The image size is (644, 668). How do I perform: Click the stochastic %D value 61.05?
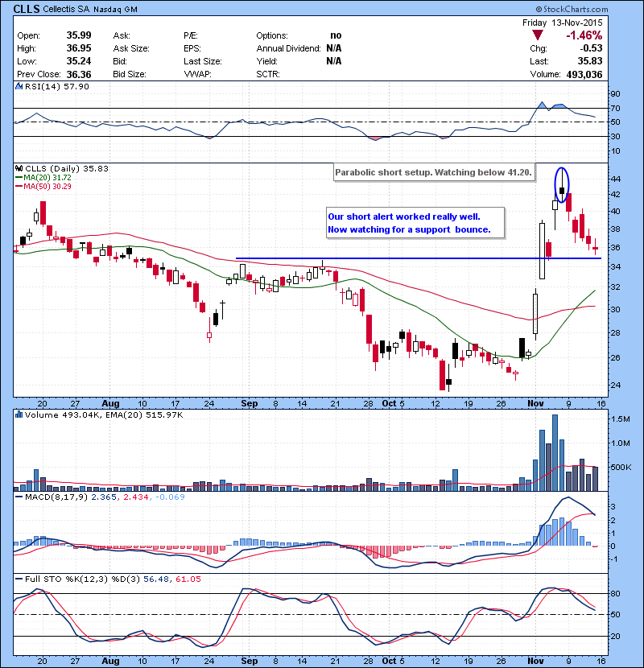pos(188,579)
